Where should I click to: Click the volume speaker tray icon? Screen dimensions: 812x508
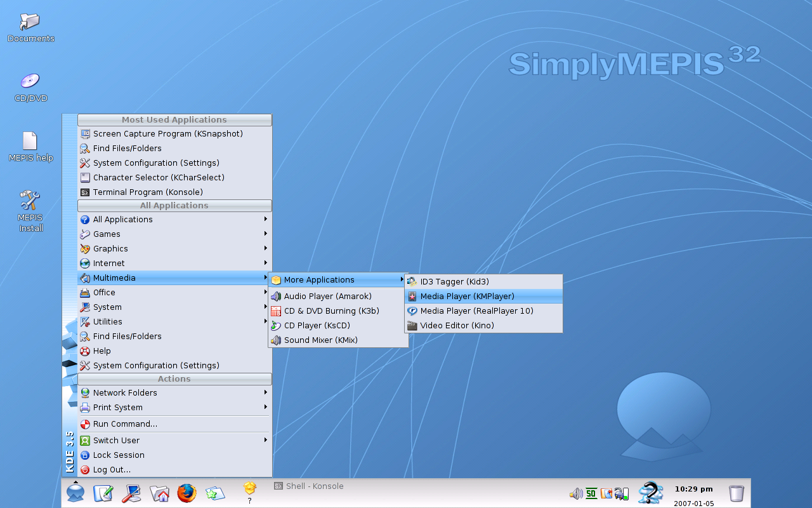(576, 493)
